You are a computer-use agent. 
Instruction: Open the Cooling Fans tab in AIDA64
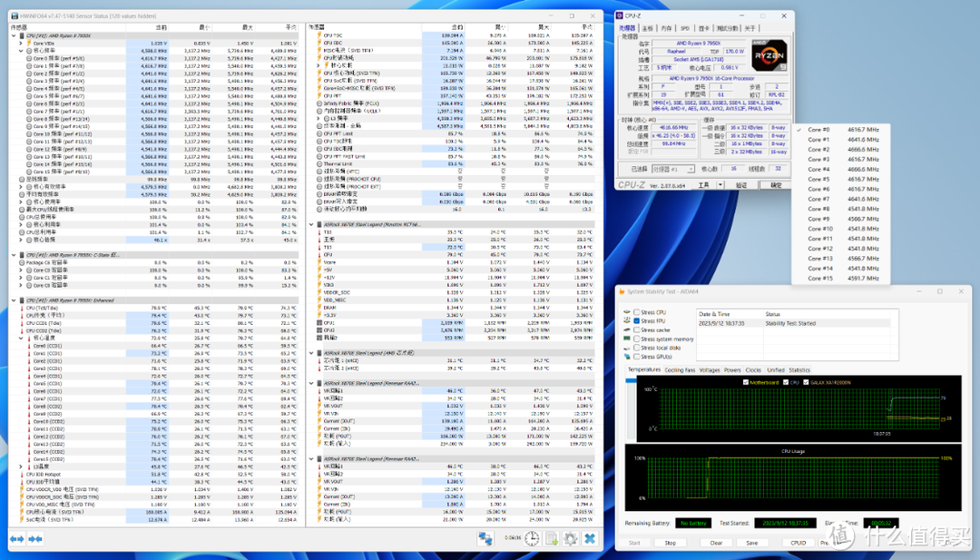point(680,370)
